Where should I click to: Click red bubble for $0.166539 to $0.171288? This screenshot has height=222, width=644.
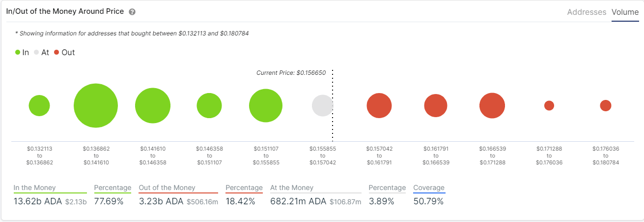[492, 106]
